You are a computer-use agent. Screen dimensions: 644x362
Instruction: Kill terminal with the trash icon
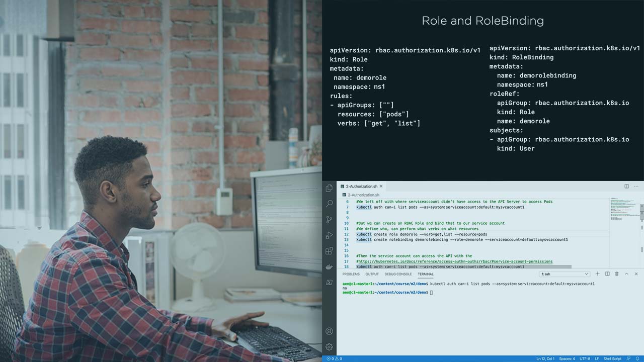617,274
